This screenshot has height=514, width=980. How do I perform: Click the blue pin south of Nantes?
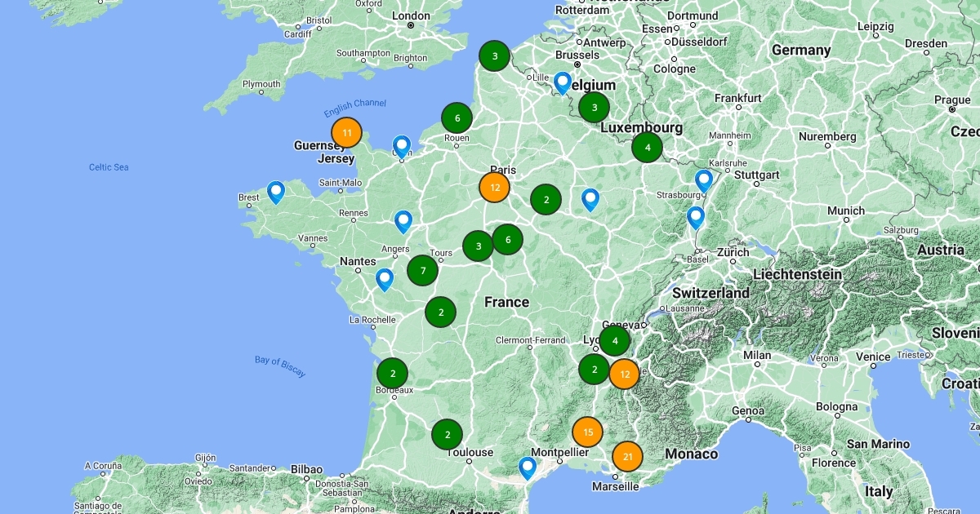click(x=384, y=279)
